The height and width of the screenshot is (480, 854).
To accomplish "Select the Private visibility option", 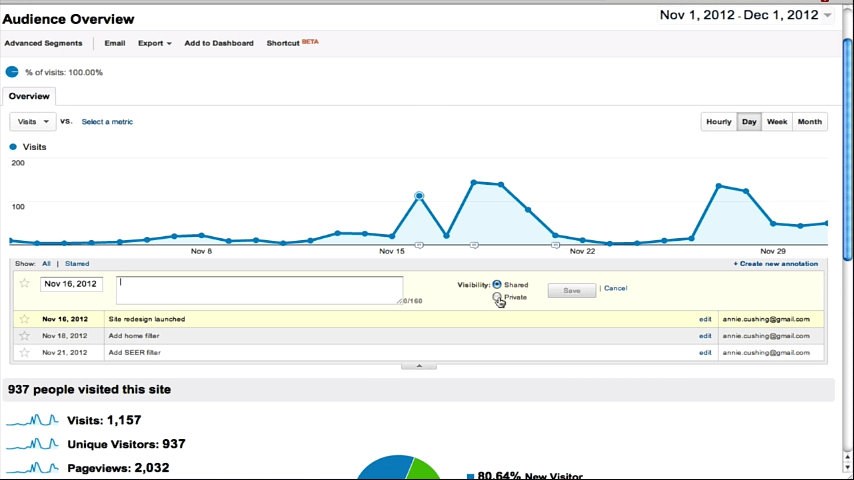I will click(x=497, y=297).
